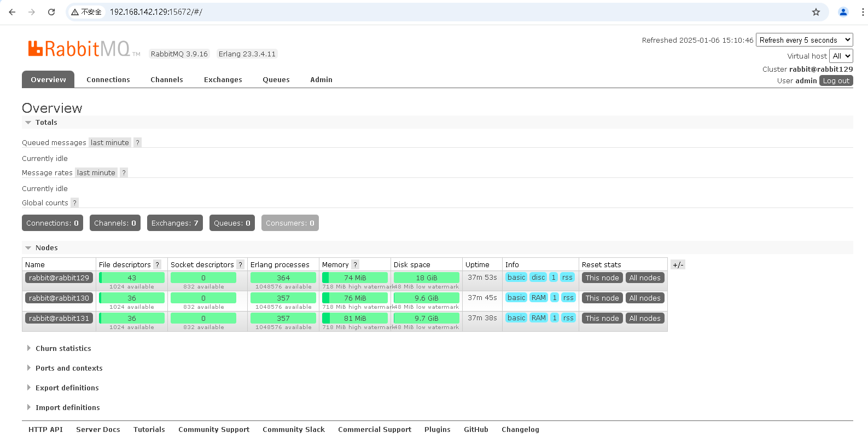The image size is (868, 444).
Task: Open help for Message rates
Action: pyautogui.click(x=124, y=172)
